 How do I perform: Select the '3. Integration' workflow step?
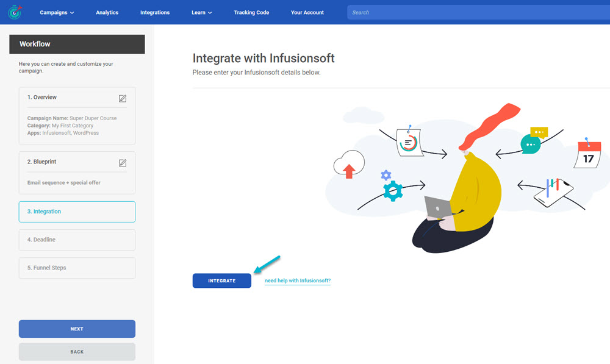click(x=77, y=212)
